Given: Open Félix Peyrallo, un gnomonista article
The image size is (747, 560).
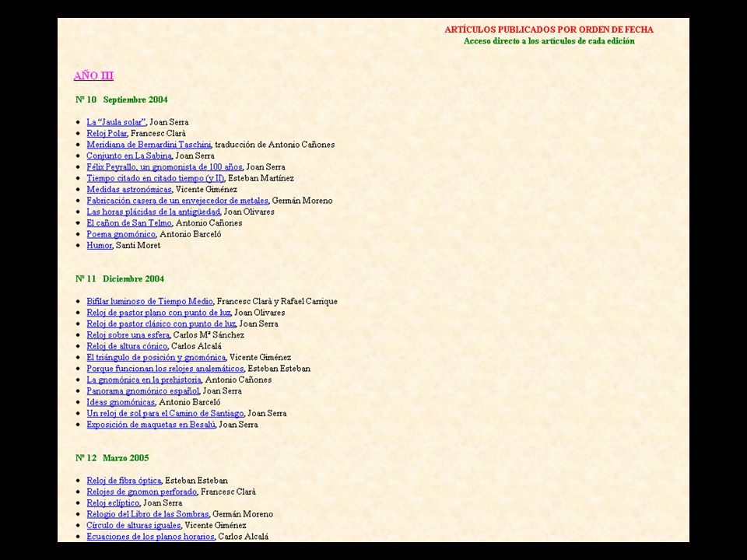Looking at the screenshot, I should point(164,166).
